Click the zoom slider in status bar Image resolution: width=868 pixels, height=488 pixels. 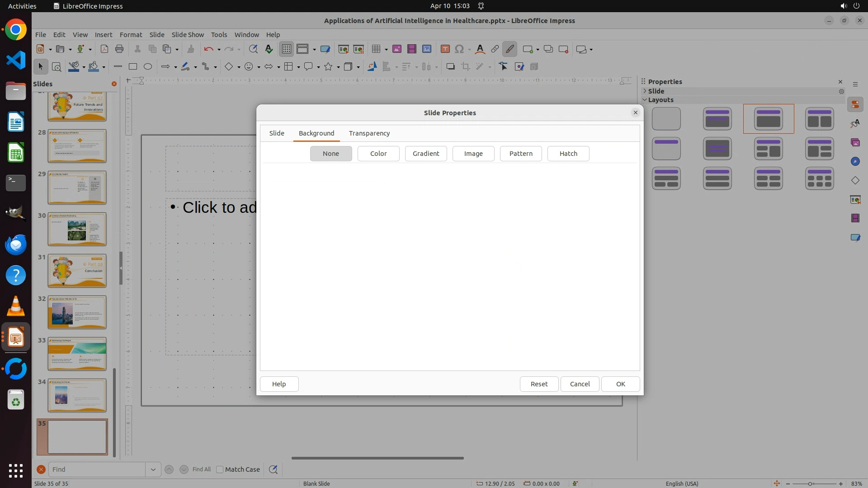[x=810, y=483]
